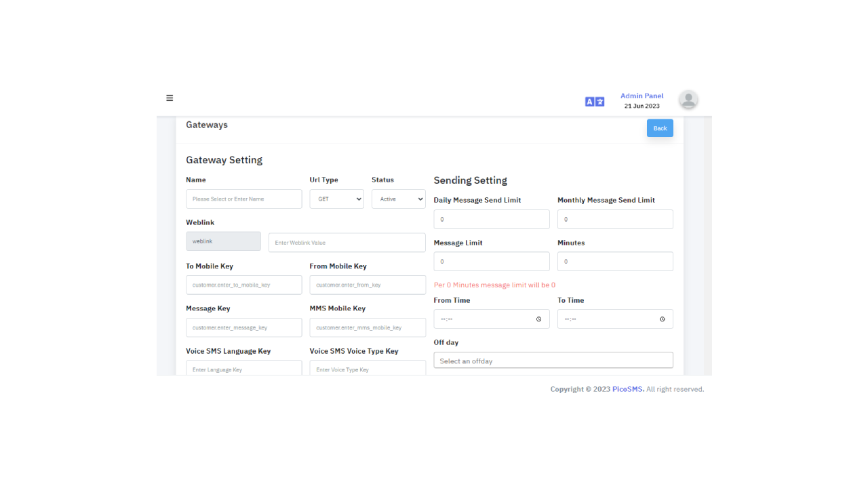Focus the Minutes input field
The height and width of the screenshot is (488, 868).
tap(614, 262)
